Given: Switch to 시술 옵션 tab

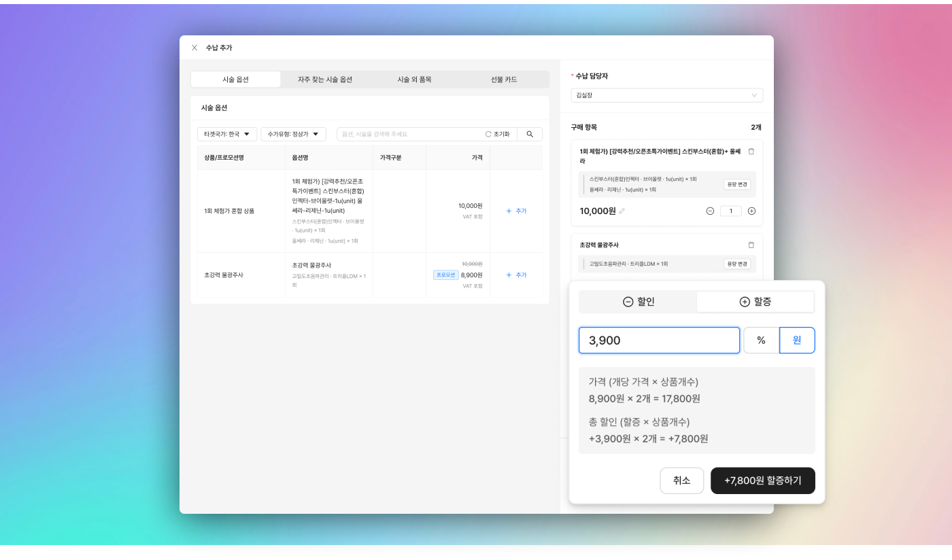Looking at the screenshot, I should tap(235, 80).
